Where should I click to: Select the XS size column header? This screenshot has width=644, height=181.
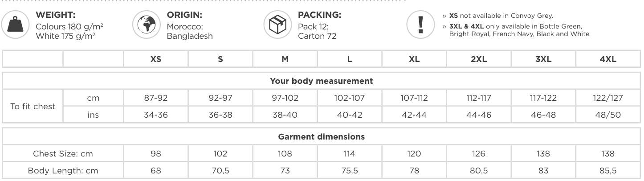click(156, 59)
